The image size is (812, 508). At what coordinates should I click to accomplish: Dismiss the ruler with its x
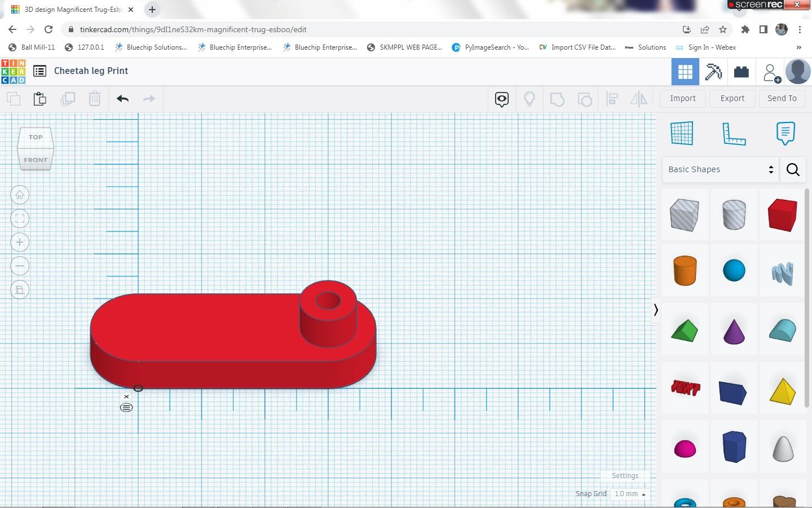click(126, 397)
